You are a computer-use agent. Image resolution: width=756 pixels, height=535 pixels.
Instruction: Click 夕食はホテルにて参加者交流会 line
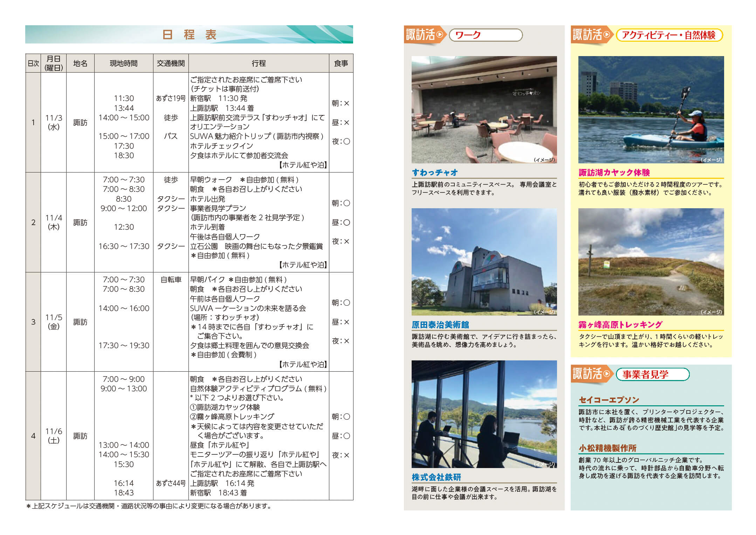[239, 155]
